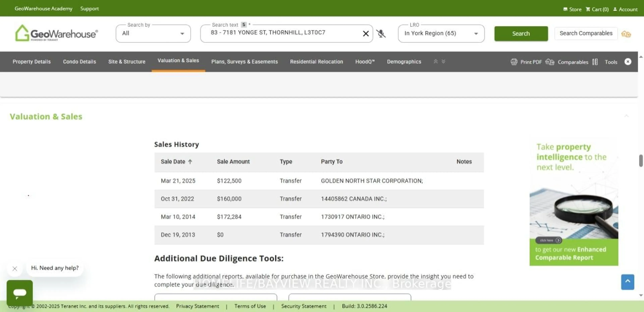Click the Party To column header
The image size is (644, 312).
[x=332, y=162]
